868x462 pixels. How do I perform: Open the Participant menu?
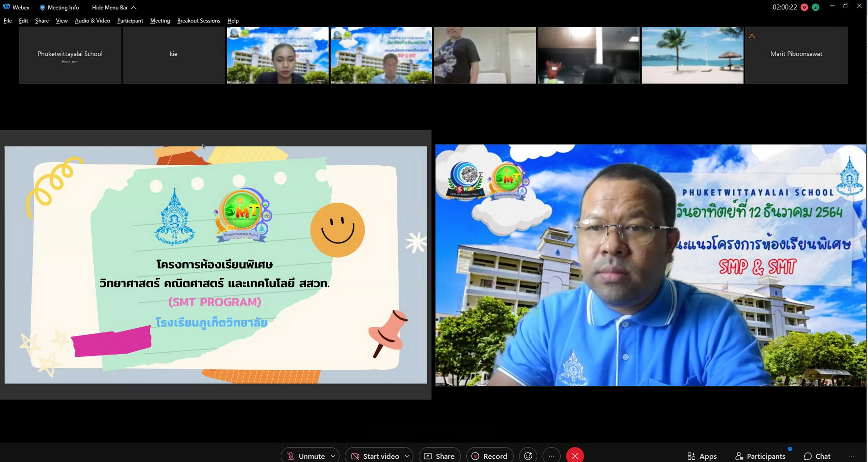(130, 21)
